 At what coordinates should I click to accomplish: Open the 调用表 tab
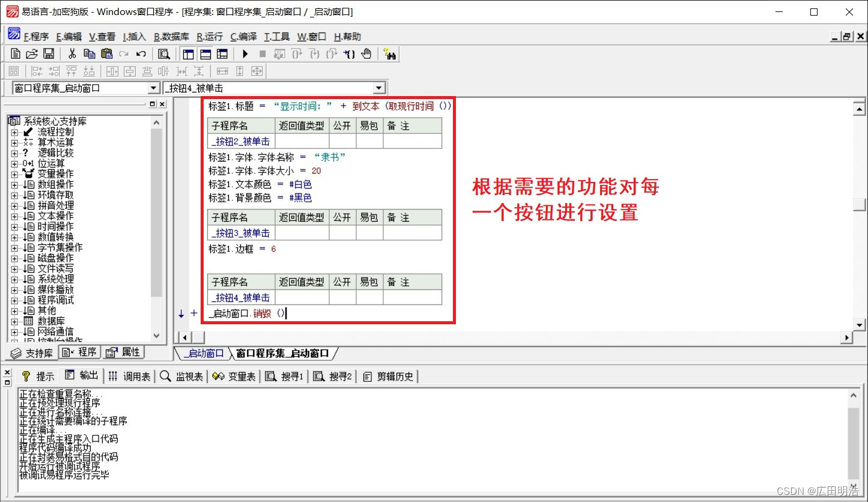point(130,376)
